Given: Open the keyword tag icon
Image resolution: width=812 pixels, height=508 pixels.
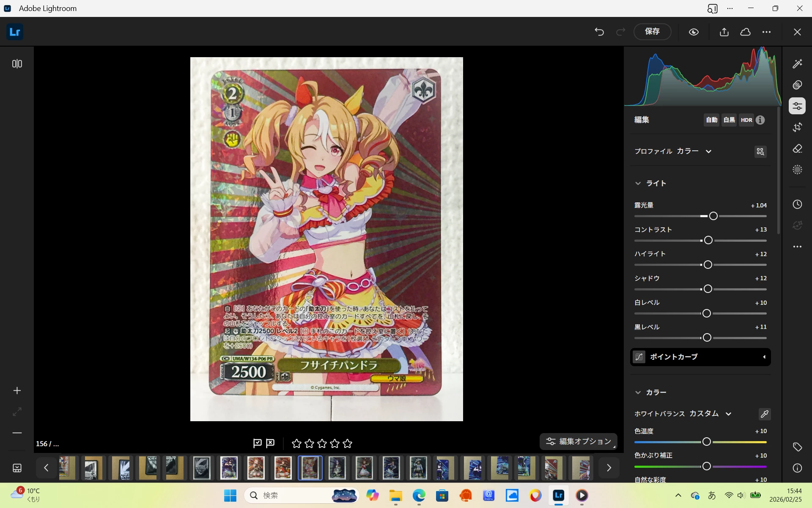Looking at the screenshot, I should 797,447.
